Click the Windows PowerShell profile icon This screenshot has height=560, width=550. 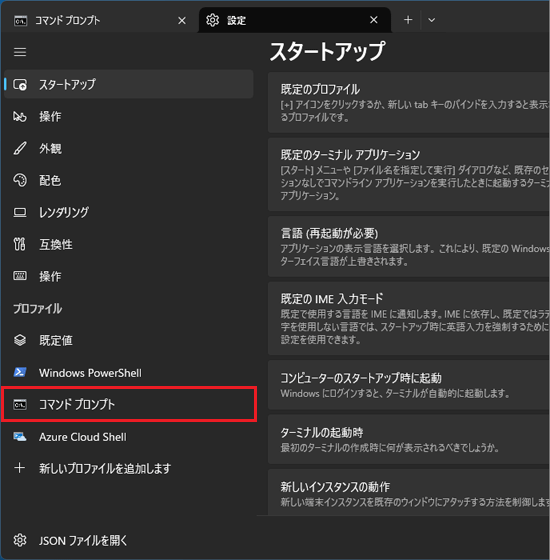(x=20, y=372)
